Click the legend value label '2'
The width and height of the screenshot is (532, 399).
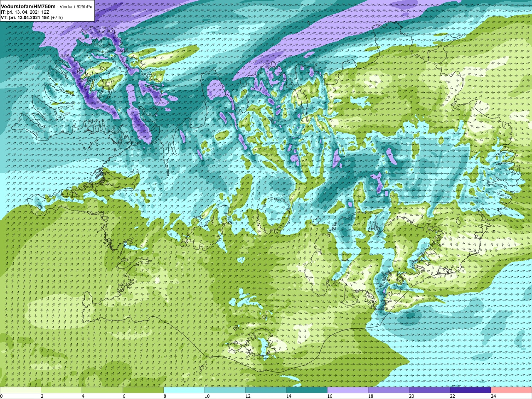point(42,396)
